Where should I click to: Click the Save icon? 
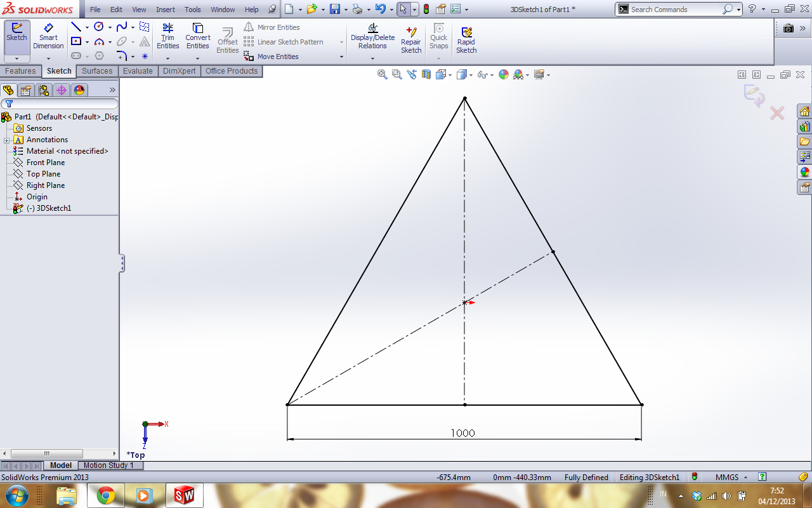click(334, 9)
